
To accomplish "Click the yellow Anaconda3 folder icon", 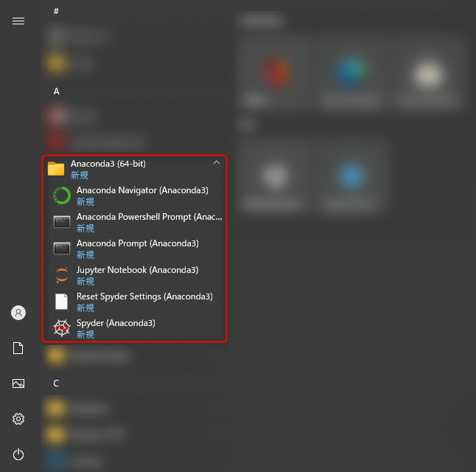I will tap(56, 169).
